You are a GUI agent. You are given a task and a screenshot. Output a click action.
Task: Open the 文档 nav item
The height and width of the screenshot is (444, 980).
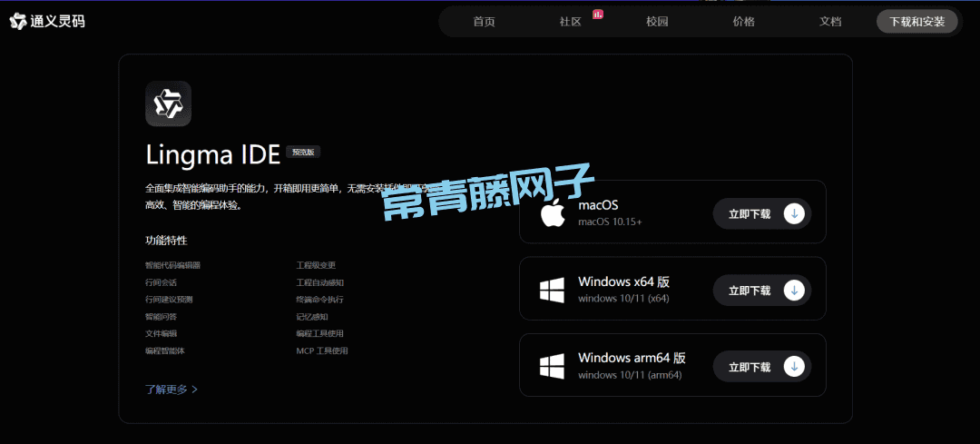tap(830, 22)
